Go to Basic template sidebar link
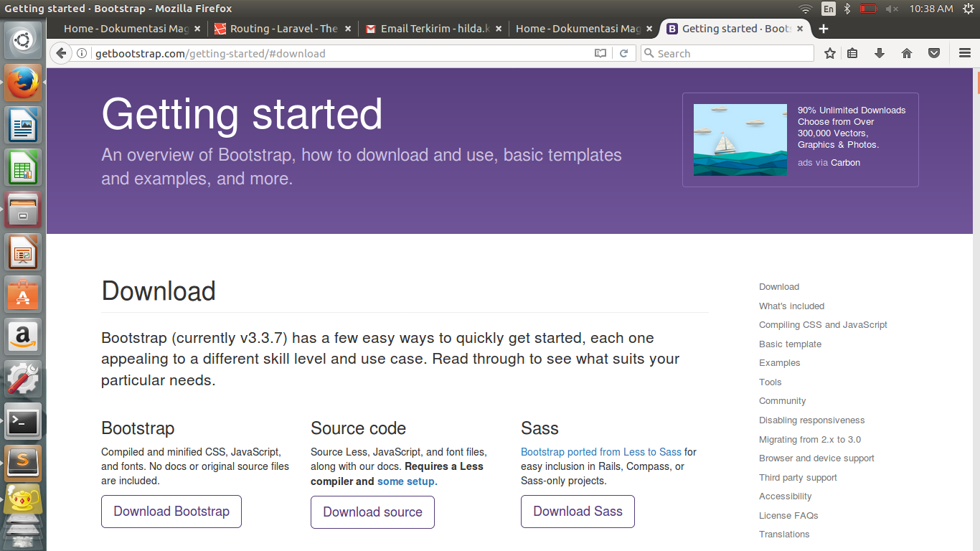Screen dimensions: 980x551 [790, 344]
